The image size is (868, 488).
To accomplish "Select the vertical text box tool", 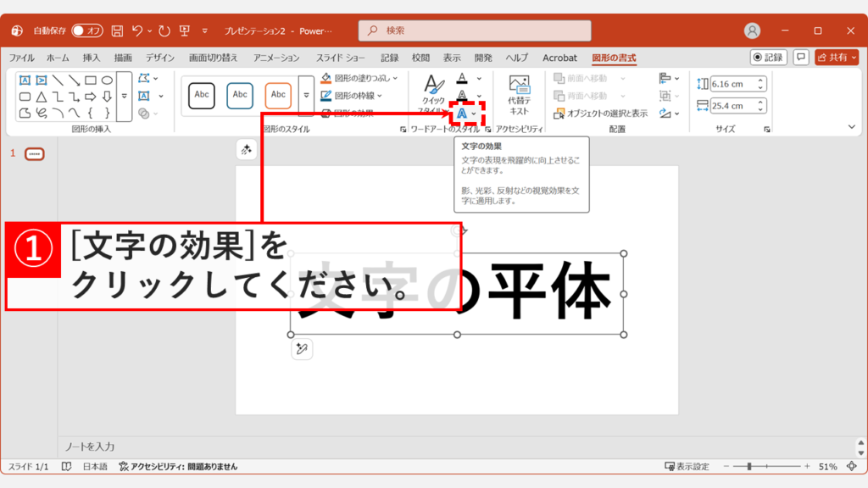I will 41,80.
